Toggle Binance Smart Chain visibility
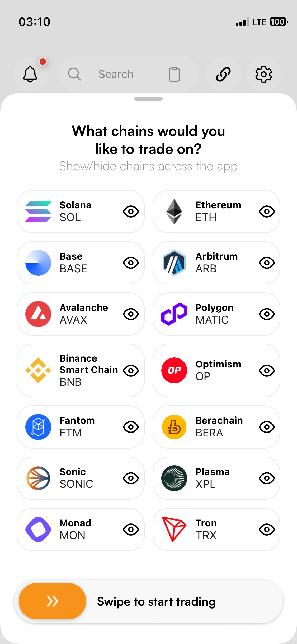Image resolution: width=297 pixels, height=644 pixels. [131, 370]
